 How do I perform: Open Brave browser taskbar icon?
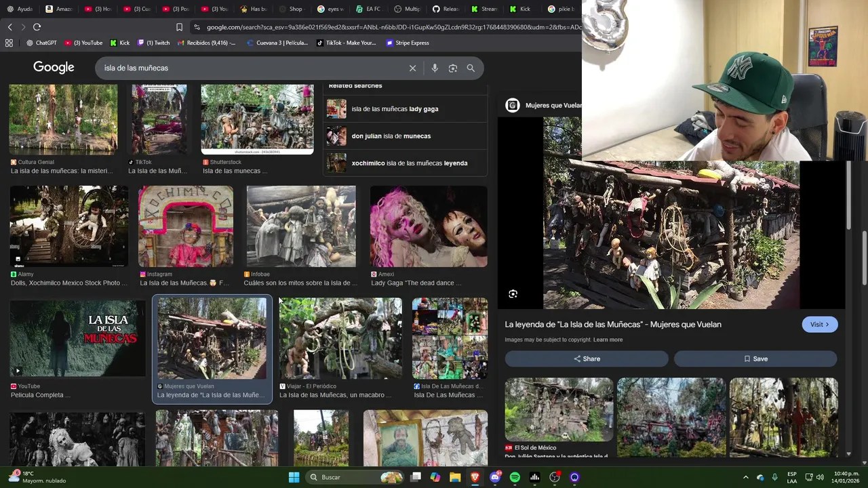pyautogui.click(x=475, y=477)
